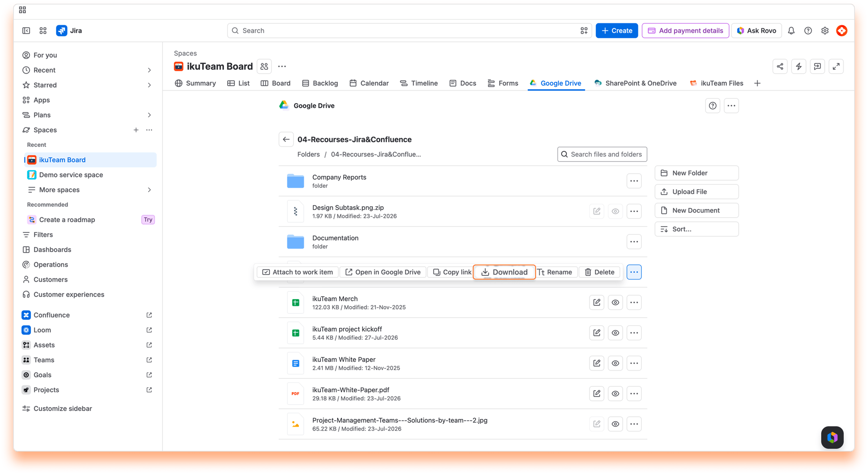868x474 pixels.
Task: Preview ikuTeam White Paper with eye icon
Action: coord(615,363)
